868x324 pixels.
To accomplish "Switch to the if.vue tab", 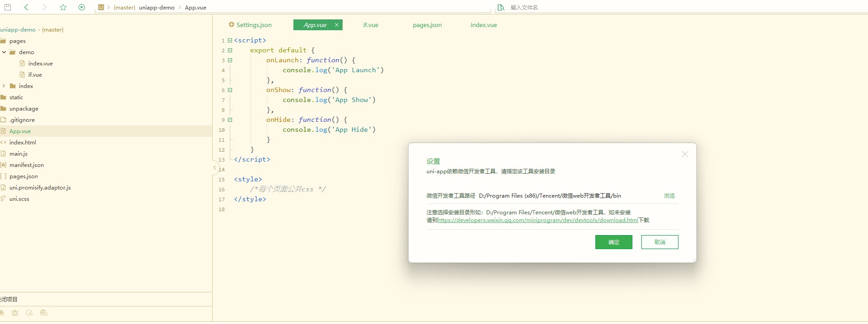I will pyautogui.click(x=371, y=25).
